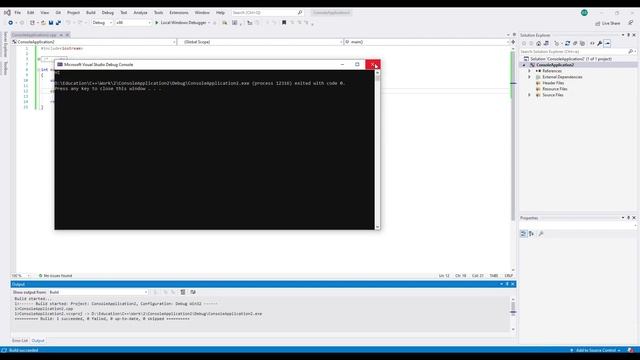Click Clear All icon in Output panel

tap(183, 292)
